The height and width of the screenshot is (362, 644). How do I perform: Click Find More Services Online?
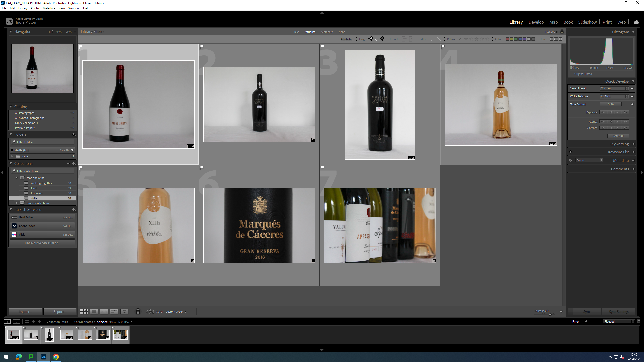coord(42,243)
